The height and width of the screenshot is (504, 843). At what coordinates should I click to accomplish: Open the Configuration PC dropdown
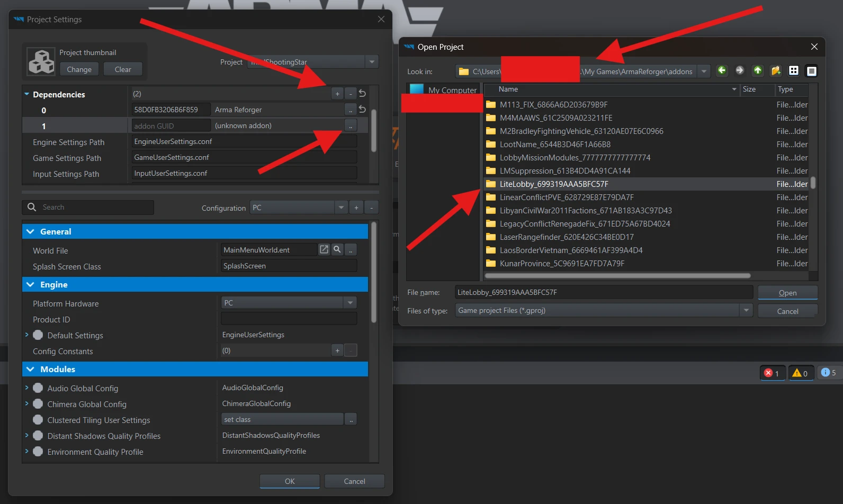pyautogui.click(x=342, y=208)
